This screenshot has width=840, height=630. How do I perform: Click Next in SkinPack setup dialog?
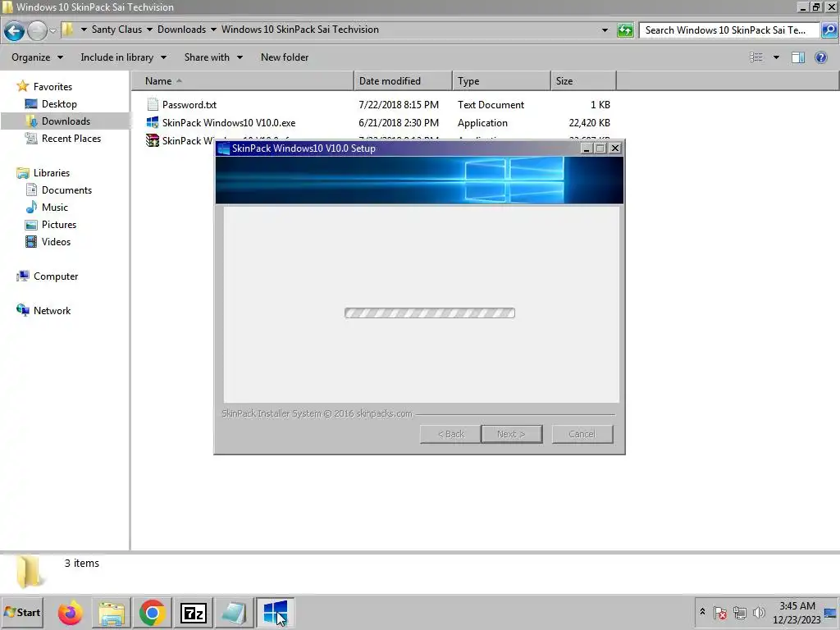pyautogui.click(x=512, y=434)
